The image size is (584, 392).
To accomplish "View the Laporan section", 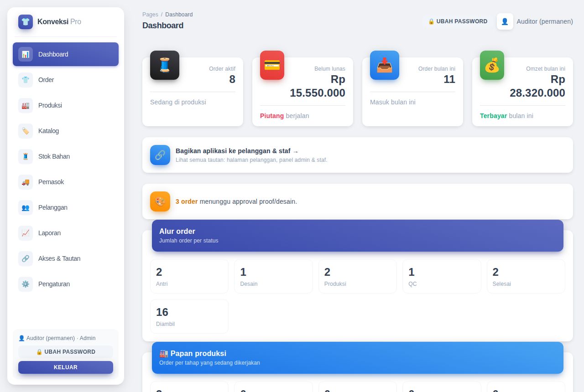I will click(x=66, y=233).
